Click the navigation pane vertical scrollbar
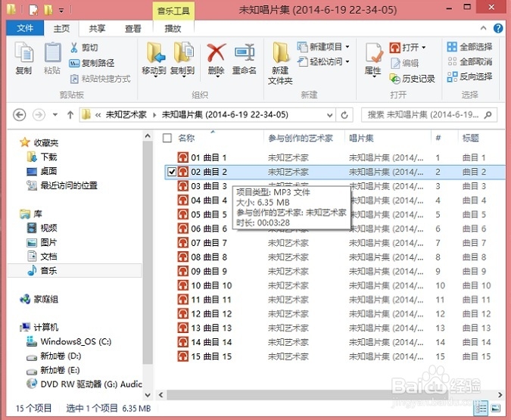The height and width of the screenshot is (420, 511). tap(148, 253)
